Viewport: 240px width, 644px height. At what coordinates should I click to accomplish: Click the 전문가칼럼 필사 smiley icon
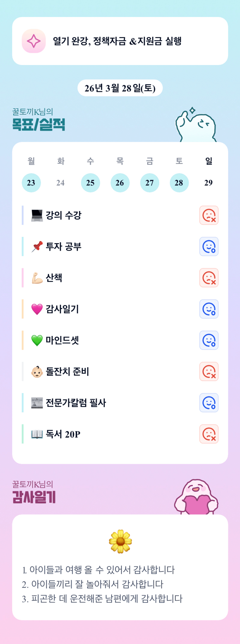coord(209,403)
